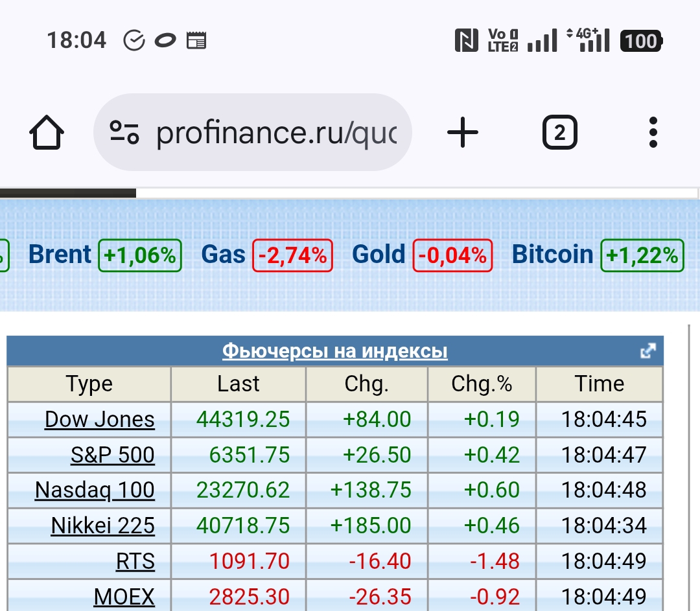Open the three-dot browser menu
Viewport: 700px width, 611px height.
tap(653, 133)
